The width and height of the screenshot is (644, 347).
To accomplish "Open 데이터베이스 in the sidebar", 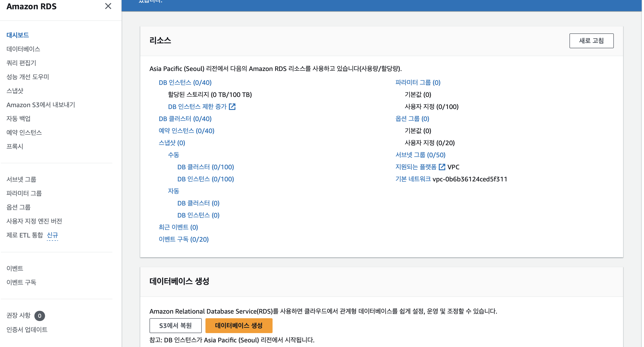I will coord(23,49).
